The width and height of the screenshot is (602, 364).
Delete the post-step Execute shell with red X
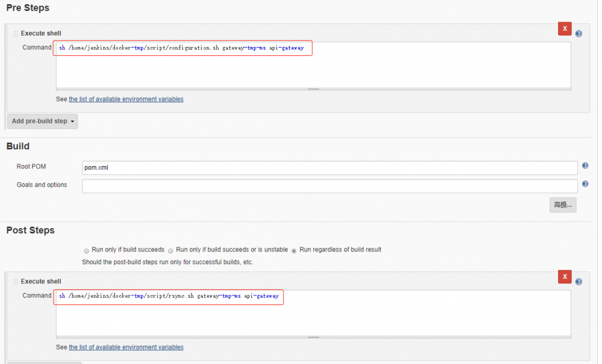pos(565,277)
